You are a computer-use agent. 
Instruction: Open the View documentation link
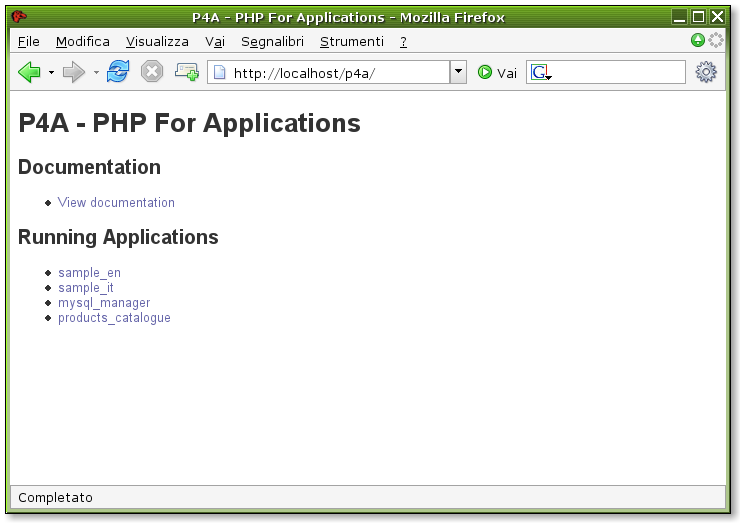116,203
